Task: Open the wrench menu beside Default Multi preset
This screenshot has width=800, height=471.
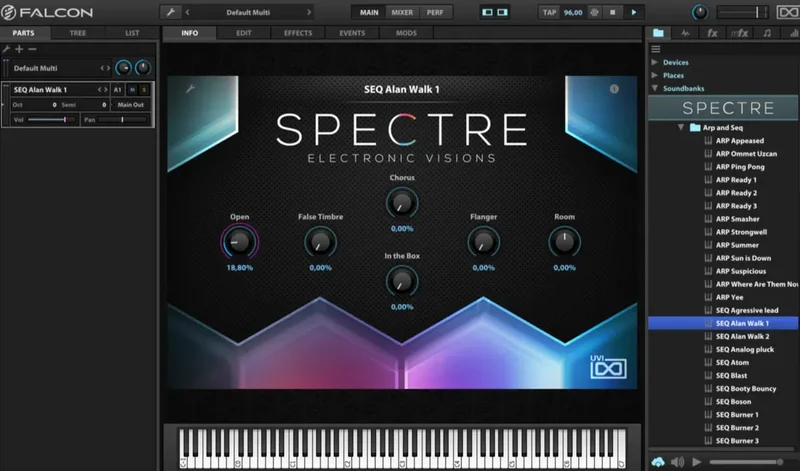Action: (170, 12)
